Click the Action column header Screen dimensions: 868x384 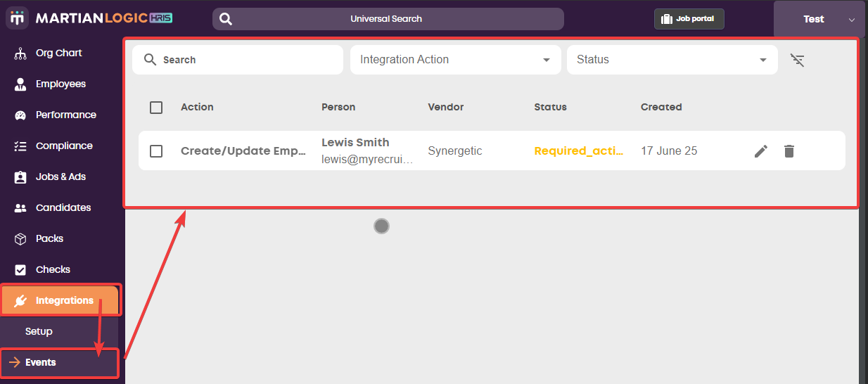pos(197,107)
